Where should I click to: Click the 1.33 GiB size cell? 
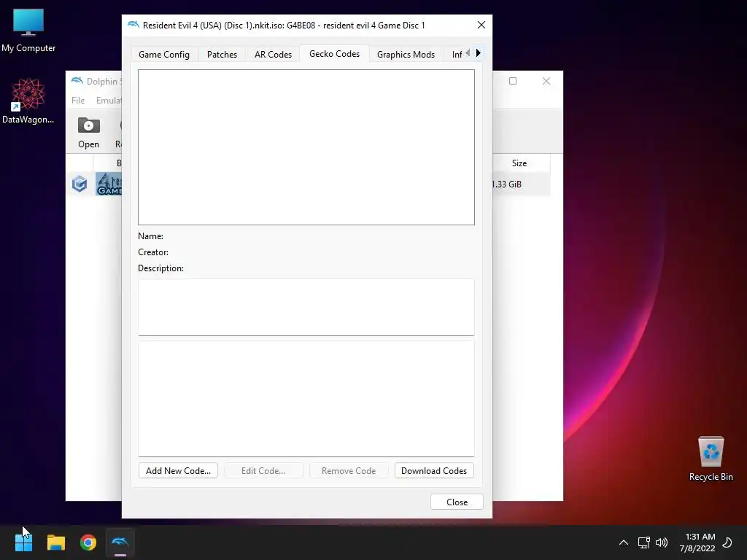pyautogui.click(x=507, y=184)
